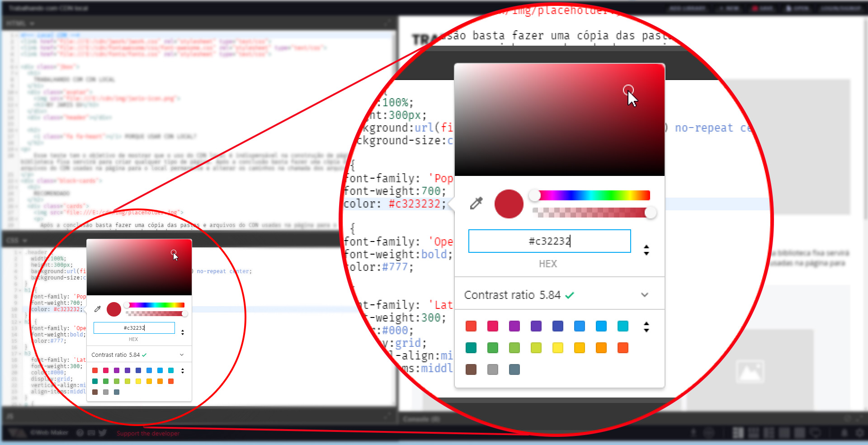The width and height of the screenshot is (868, 445).
Task: Click the Twitter icon in the footer bar
Action: coord(103,433)
